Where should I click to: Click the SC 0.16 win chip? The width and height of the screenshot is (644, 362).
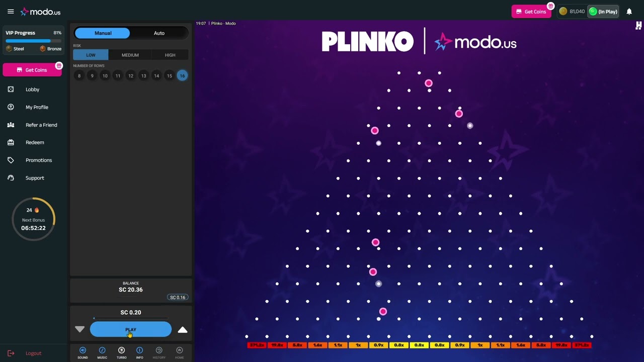click(178, 297)
